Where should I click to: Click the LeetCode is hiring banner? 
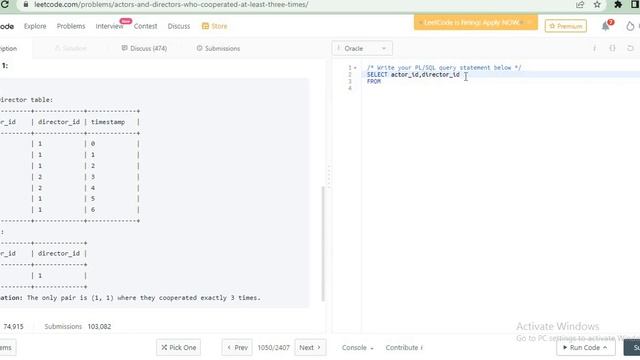(x=476, y=22)
